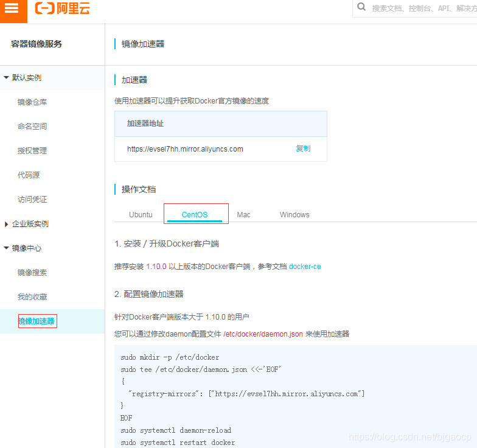Switch to the Windows tab
This screenshot has height=448, width=477.
pos(294,214)
